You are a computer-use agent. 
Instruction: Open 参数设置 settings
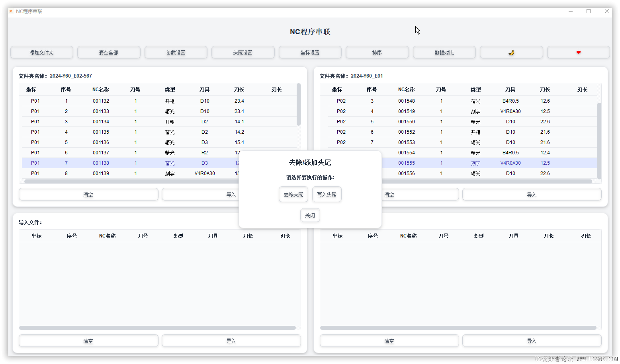(x=176, y=52)
